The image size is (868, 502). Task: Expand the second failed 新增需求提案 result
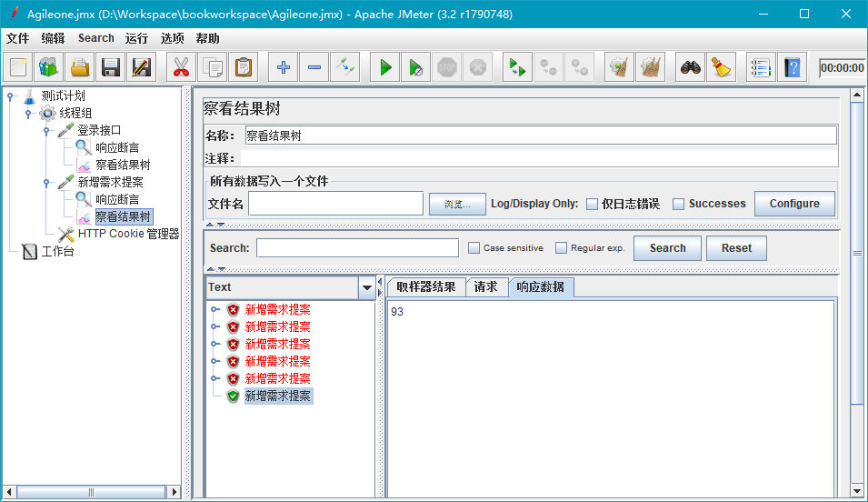[215, 326]
